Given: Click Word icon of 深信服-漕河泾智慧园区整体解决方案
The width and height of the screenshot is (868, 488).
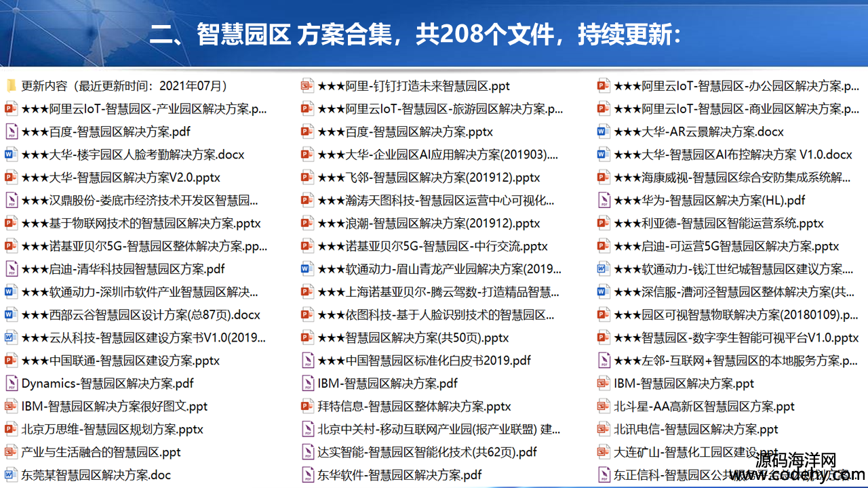Looking at the screenshot, I should pos(604,292).
